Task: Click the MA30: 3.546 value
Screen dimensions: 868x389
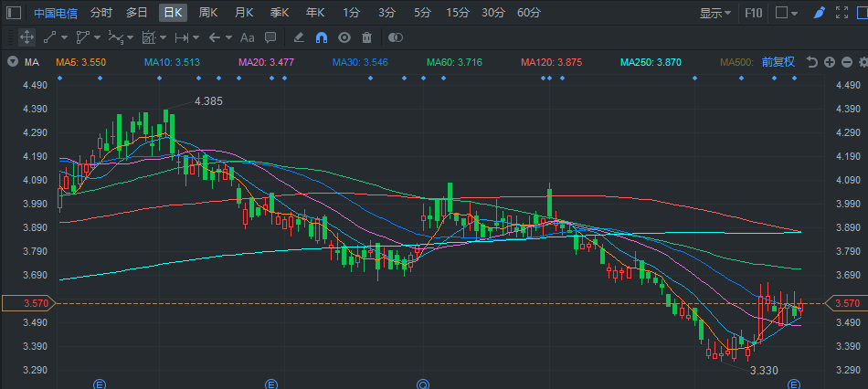Action: click(x=360, y=62)
